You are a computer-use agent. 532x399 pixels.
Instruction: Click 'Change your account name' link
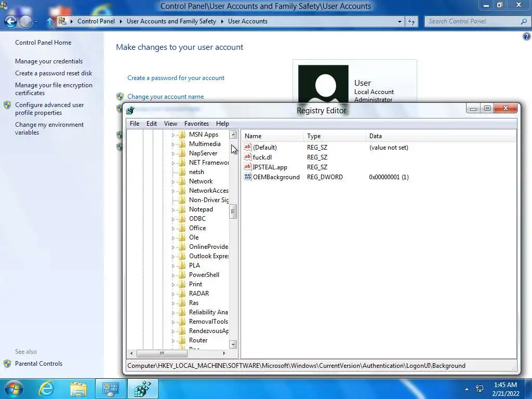tap(166, 96)
